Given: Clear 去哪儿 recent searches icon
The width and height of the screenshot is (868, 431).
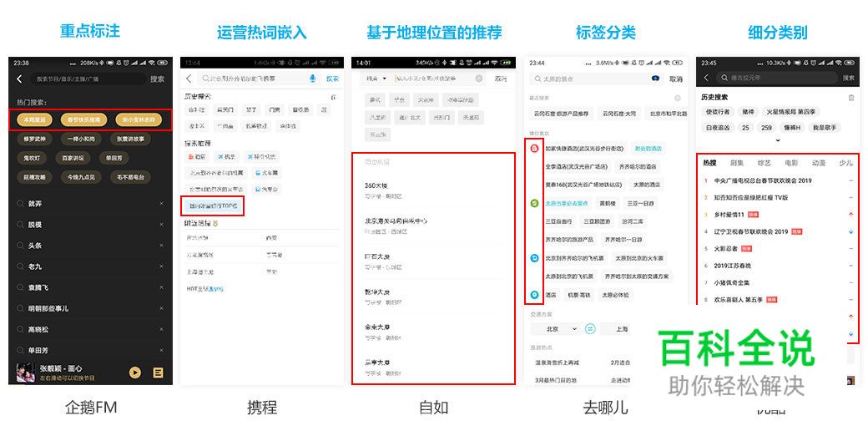Looking at the screenshot, I should coord(677,98).
